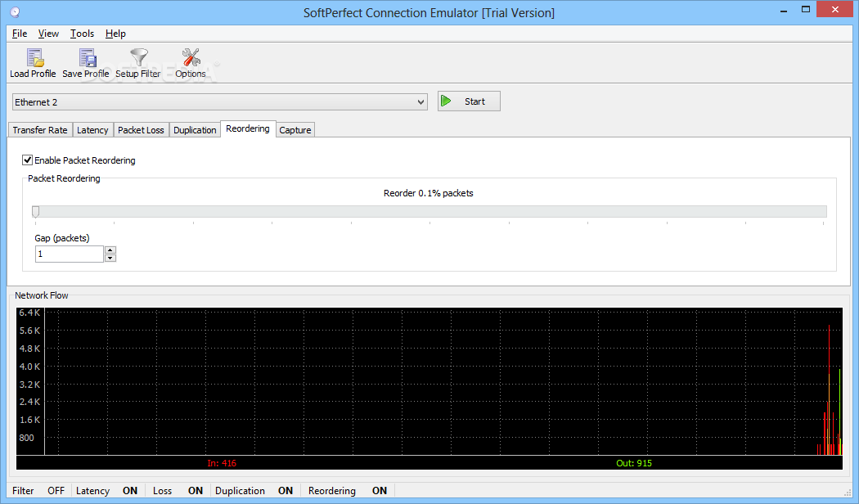
Task: Maximize the Connection Emulator window
Action: click(805, 11)
